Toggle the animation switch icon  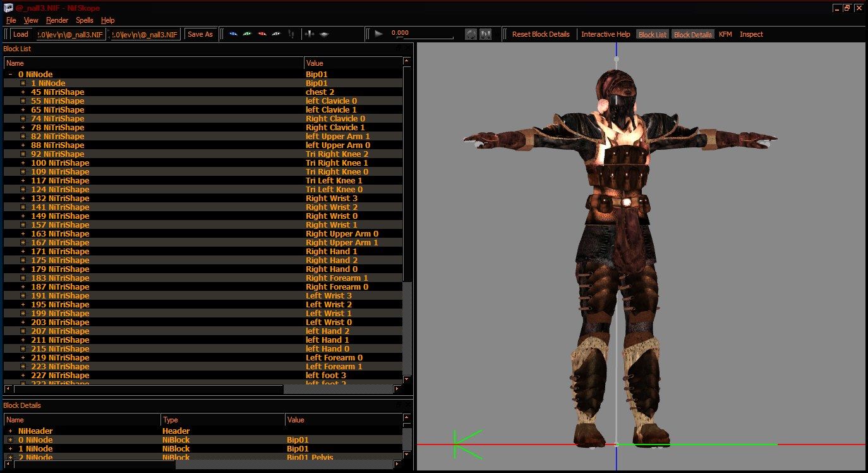(485, 34)
